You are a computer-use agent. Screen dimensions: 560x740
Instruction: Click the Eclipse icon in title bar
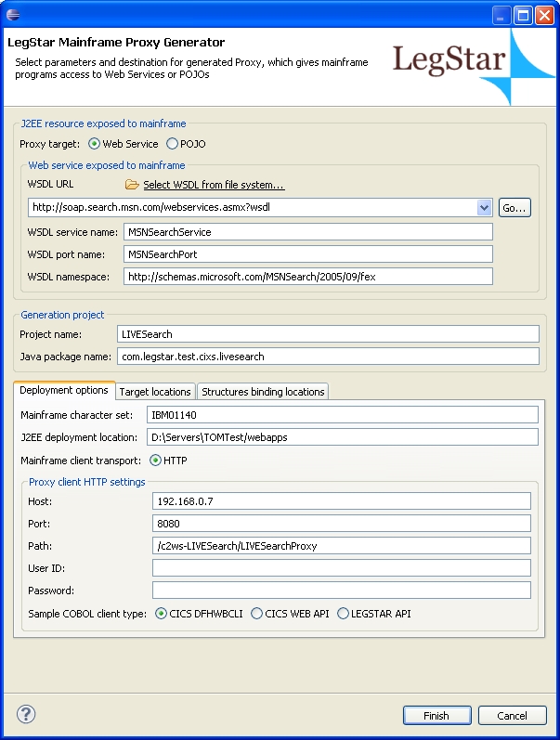tap(13, 15)
